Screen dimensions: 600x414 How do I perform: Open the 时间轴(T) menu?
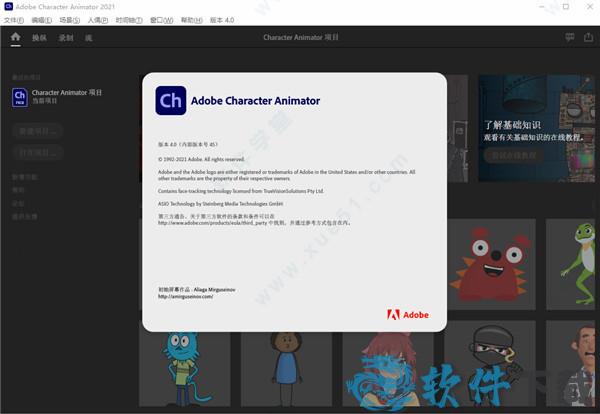pos(129,20)
